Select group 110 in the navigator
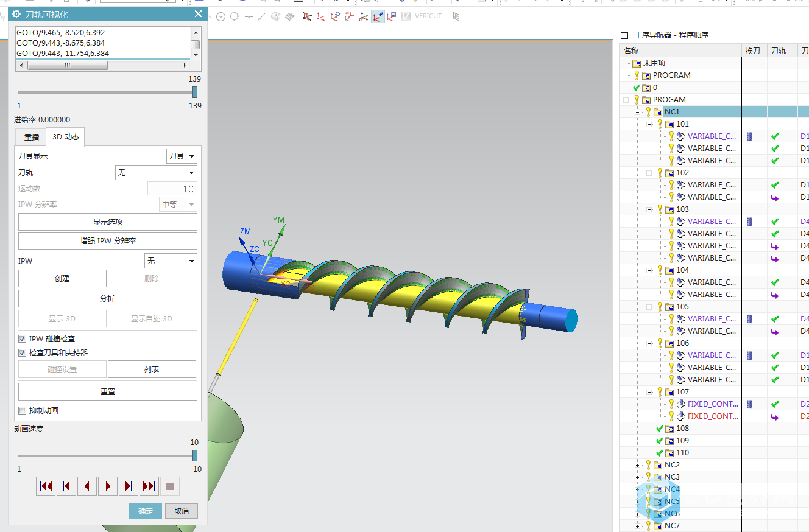 tap(682, 453)
